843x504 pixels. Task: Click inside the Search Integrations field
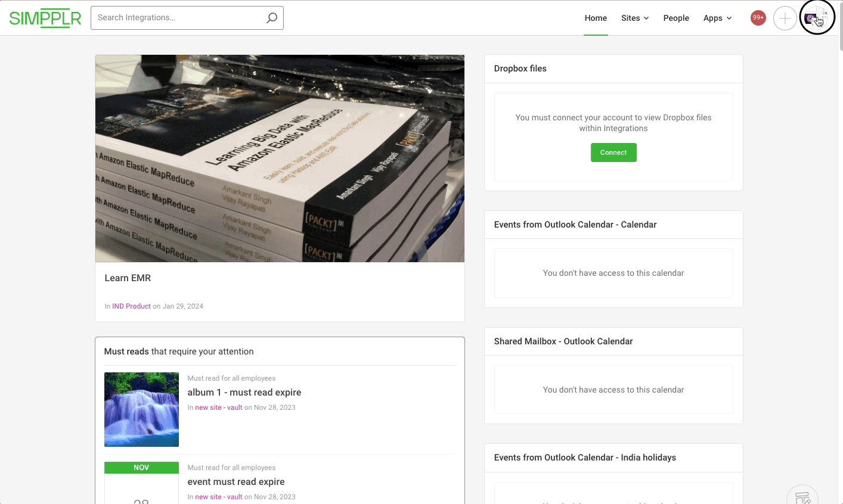pos(179,18)
